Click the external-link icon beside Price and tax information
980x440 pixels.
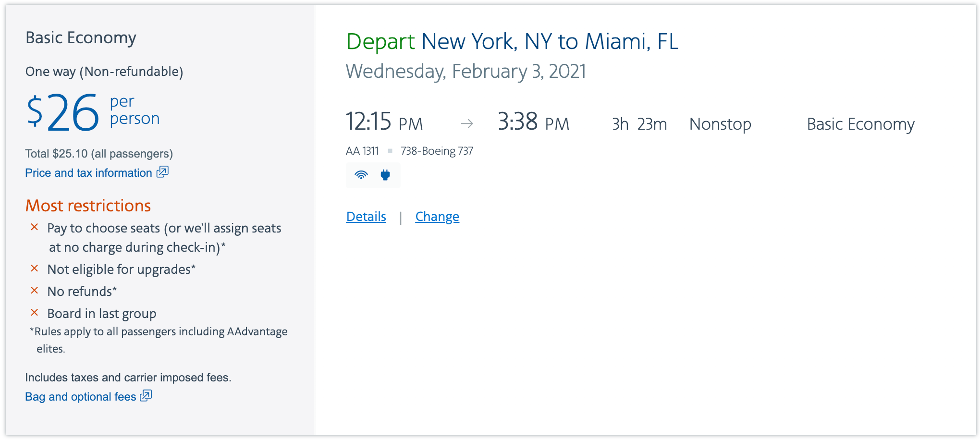[x=163, y=172]
